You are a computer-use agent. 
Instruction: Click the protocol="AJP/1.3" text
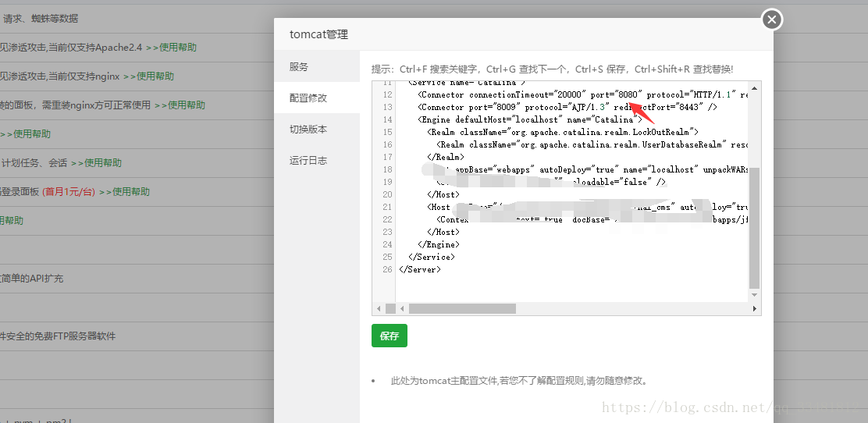[567, 108]
